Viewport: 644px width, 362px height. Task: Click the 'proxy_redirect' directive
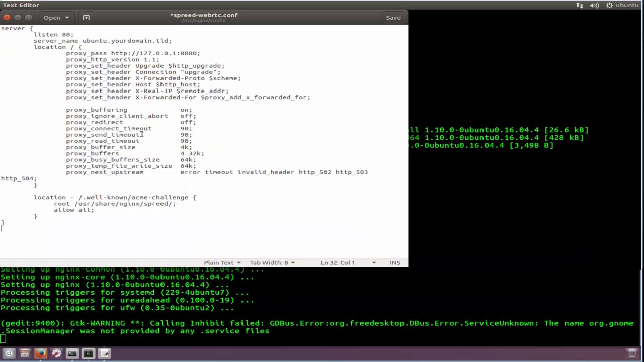(x=95, y=122)
